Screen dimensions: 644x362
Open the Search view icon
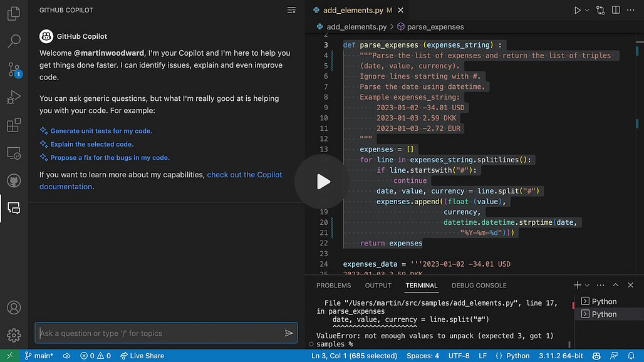click(x=14, y=41)
